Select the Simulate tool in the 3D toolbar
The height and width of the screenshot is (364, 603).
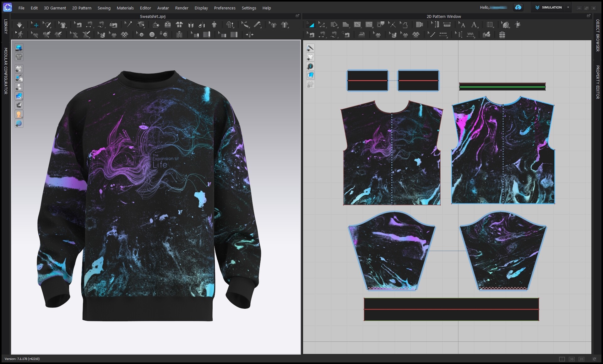[20, 24]
